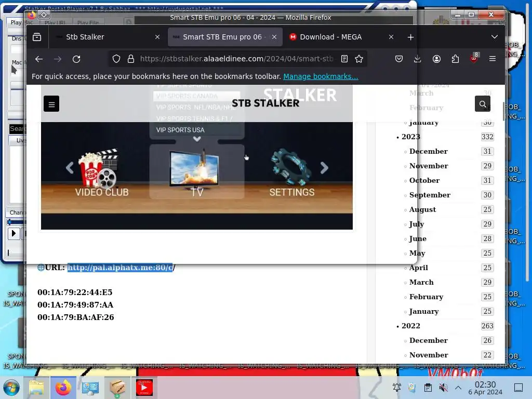Open Firefox tab overview button

pyautogui.click(x=37, y=37)
